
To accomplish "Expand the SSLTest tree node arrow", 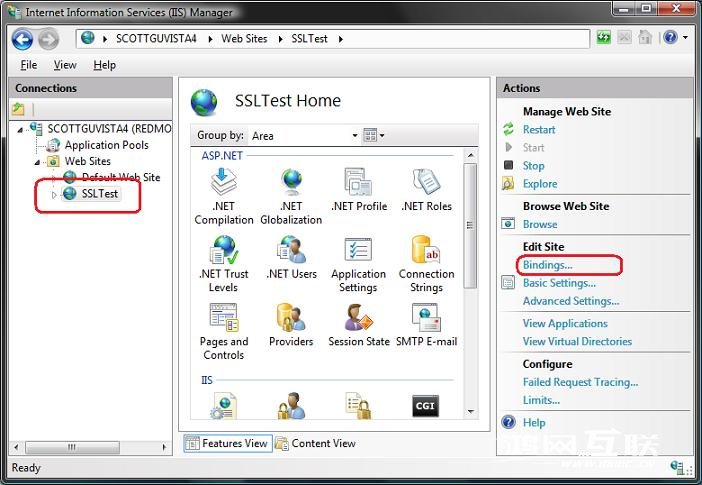I will [x=54, y=195].
